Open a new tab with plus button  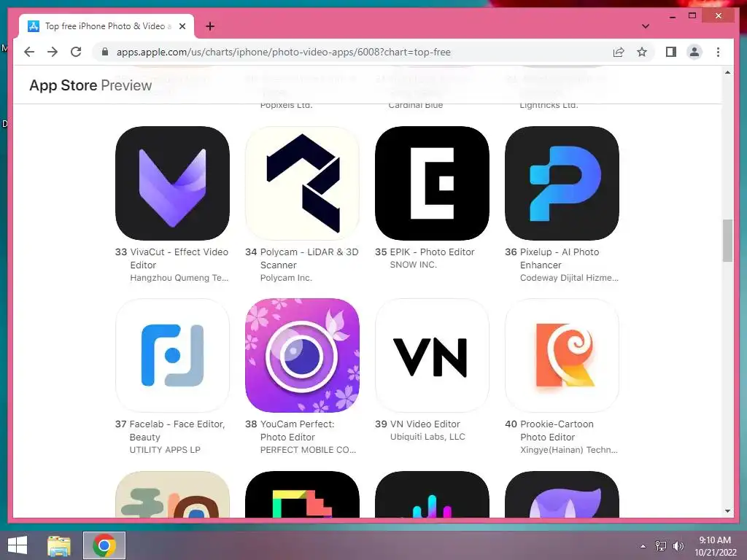tap(209, 26)
